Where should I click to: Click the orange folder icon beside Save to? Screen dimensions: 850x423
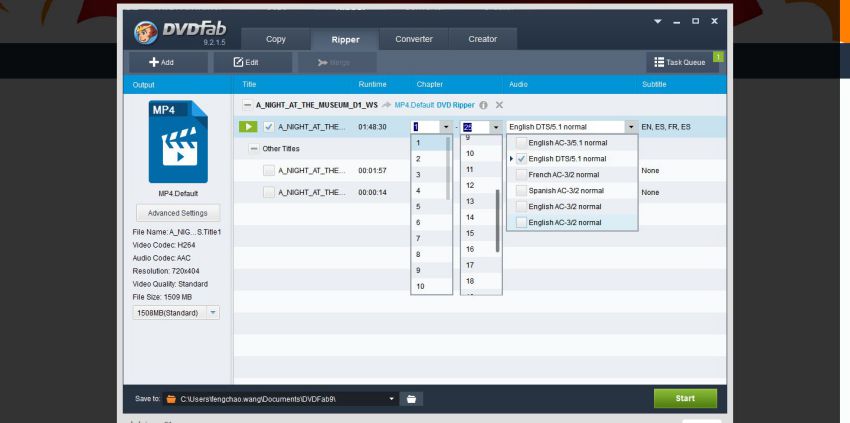[171, 399]
